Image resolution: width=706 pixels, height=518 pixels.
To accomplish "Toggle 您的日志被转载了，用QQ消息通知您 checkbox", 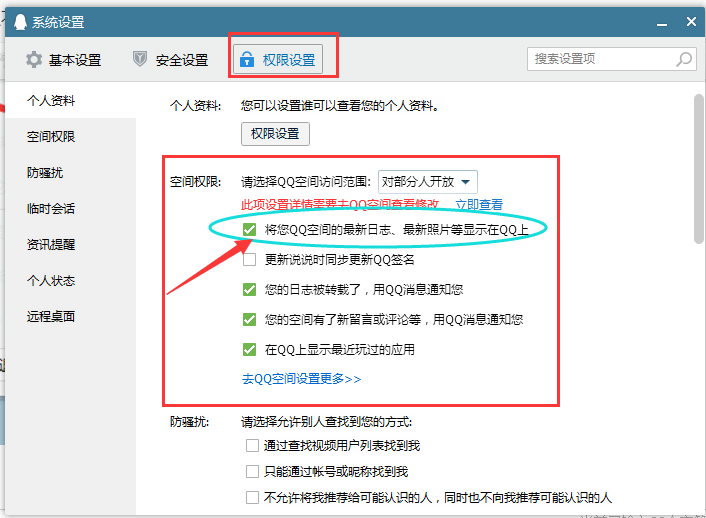I will (249, 289).
